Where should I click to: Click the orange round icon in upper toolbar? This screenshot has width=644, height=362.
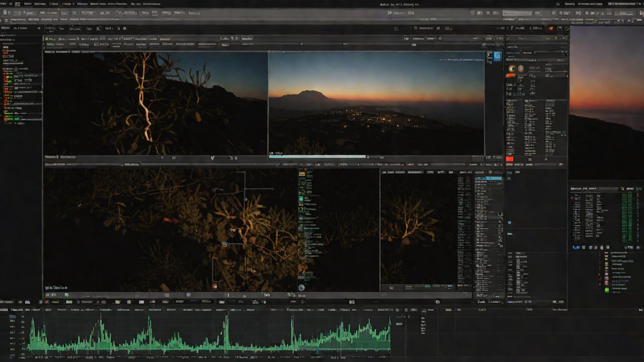click(x=551, y=29)
